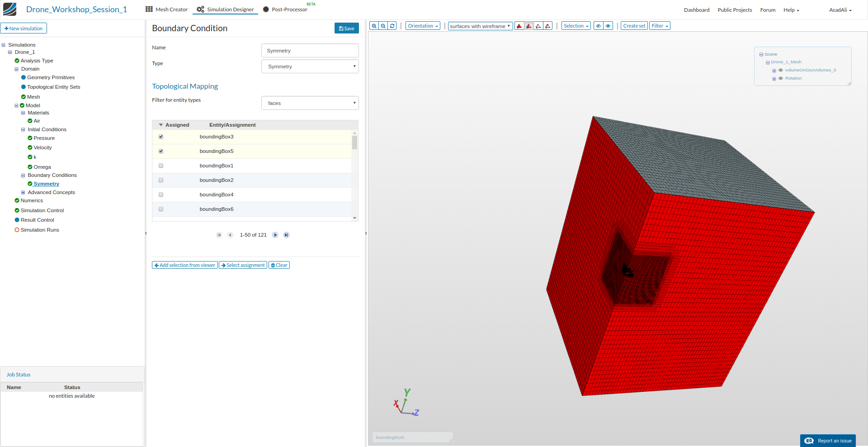
Task: Check the boundingBox4 assignment checkbox
Action: point(161,195)
